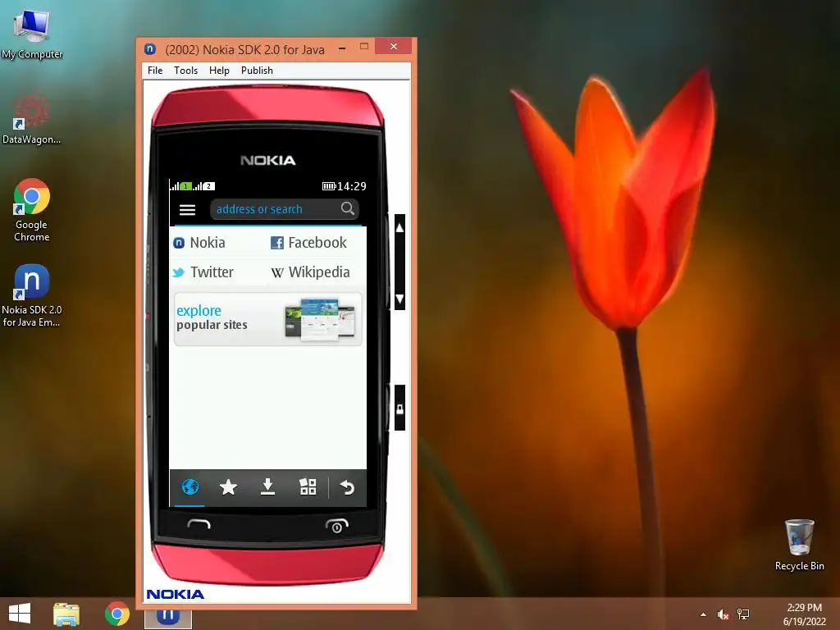Open the grid windows tab icon
840x630 pixels.
(308, 487)
